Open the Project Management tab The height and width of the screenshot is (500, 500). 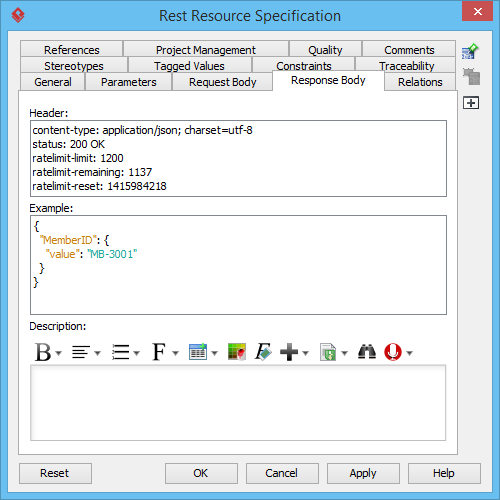pos(206,49)
